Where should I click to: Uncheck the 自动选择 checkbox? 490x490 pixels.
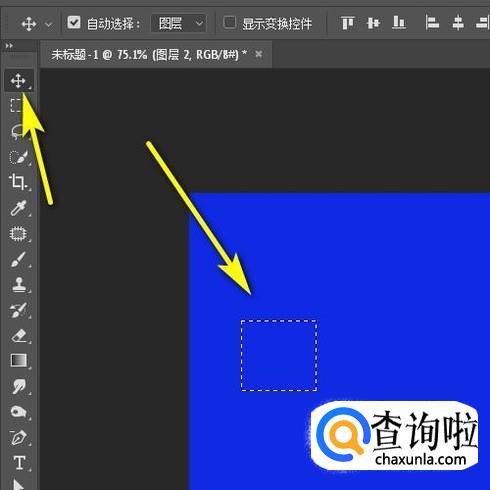[74, 23]
